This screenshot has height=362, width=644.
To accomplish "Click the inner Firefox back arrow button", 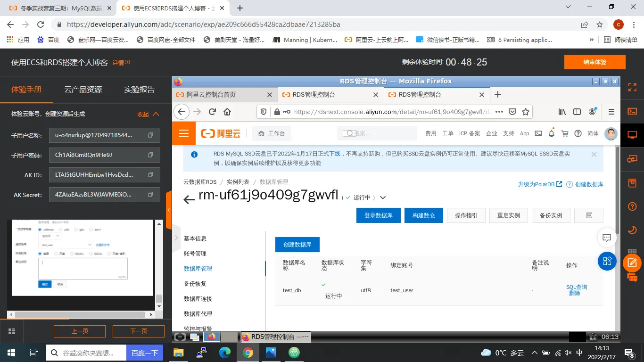I will [x=182, y=112].
